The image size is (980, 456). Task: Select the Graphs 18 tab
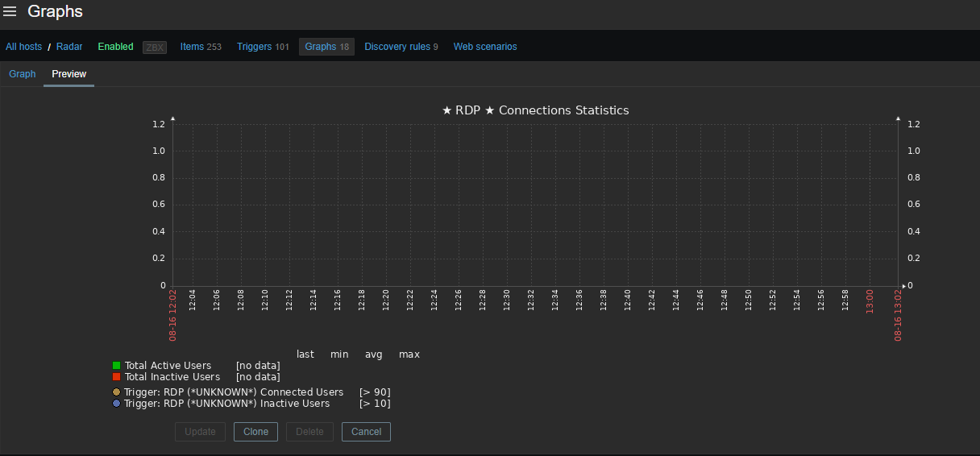[326, 47]
